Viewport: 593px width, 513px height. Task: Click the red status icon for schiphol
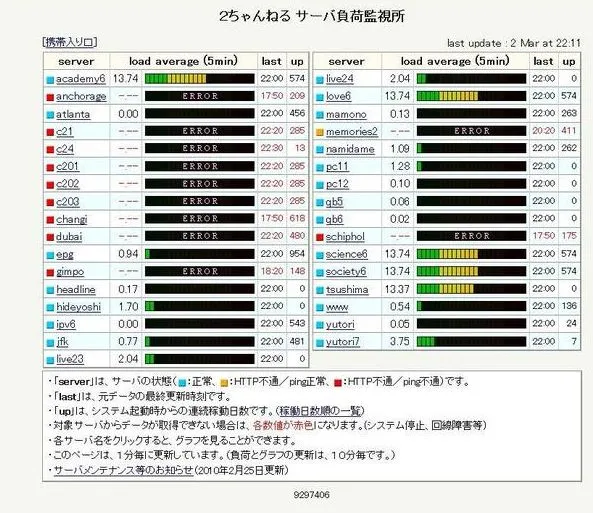(x=320, y=237)
